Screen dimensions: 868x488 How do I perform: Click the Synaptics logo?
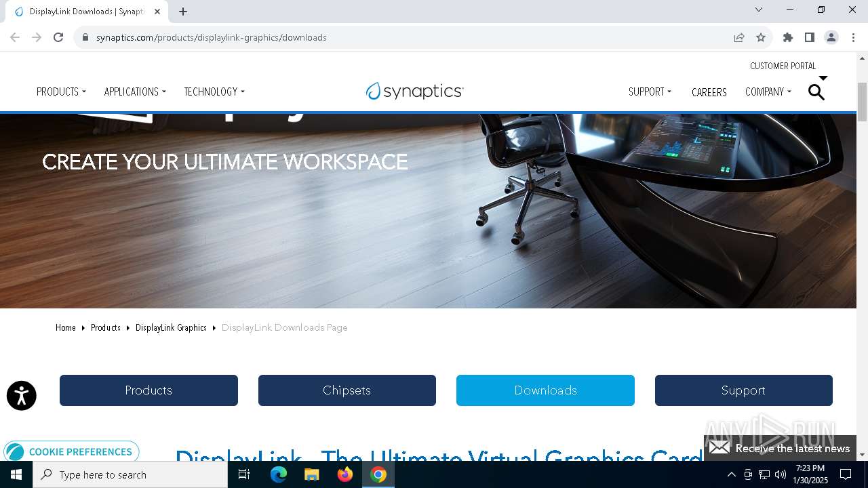tap(414, 91)
